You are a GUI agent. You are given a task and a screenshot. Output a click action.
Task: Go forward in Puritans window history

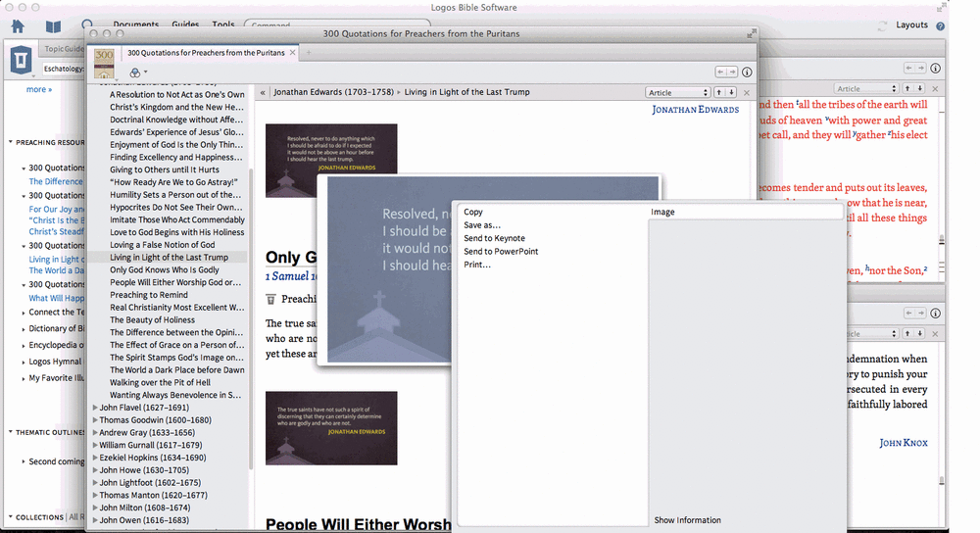coord(732,72)
